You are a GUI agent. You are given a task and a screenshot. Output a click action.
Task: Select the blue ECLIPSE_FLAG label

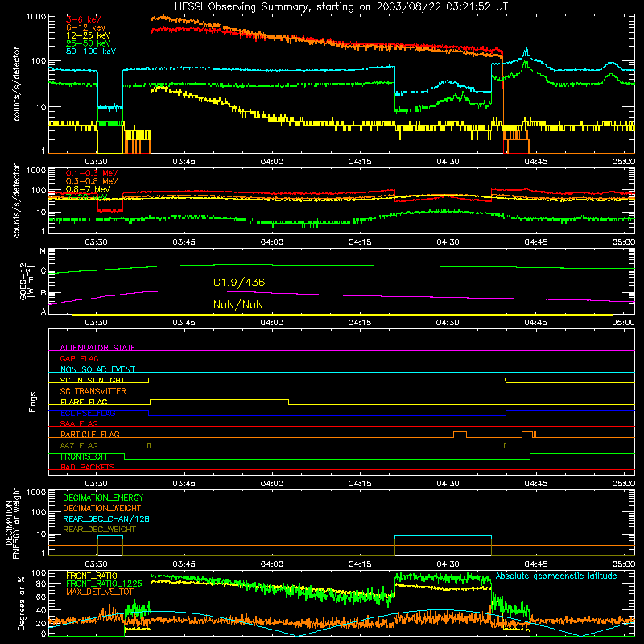(x=88, y=413)
